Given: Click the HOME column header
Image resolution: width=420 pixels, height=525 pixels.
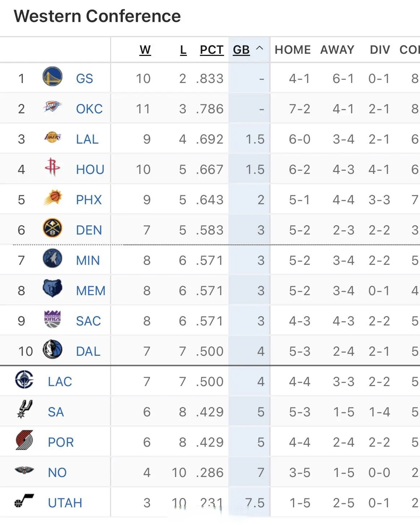Looking at the screenshot, I should [293, 50].
